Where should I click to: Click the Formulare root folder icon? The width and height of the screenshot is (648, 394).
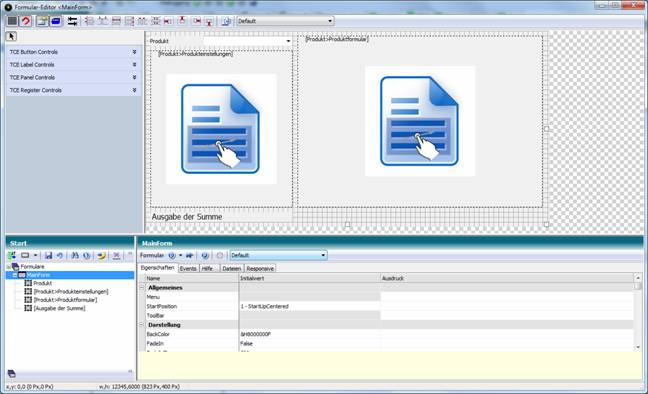pyautogui.click(x=15, y=267)
